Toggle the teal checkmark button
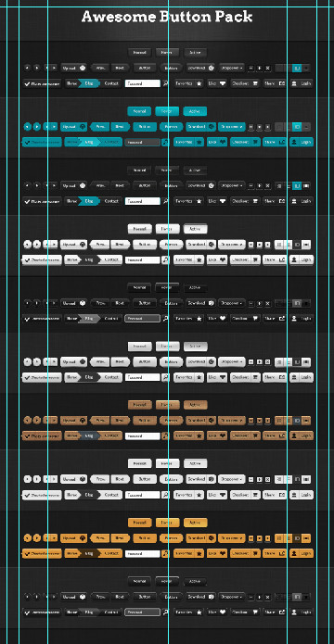The width and height of the screenshot is (334, 644). click(42, 142)
